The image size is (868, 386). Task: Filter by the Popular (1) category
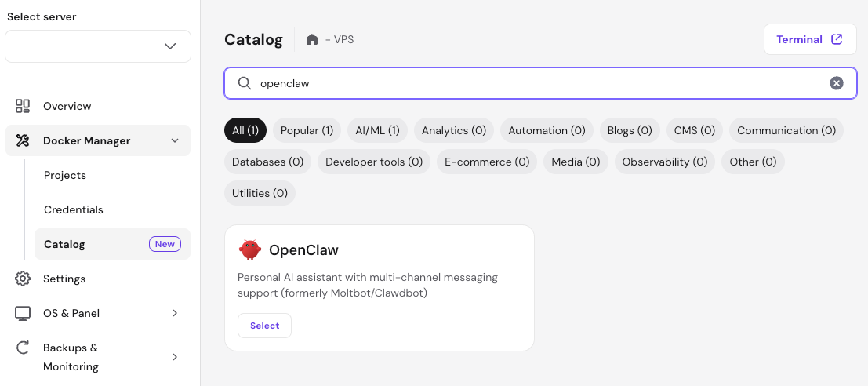point(307,130)
